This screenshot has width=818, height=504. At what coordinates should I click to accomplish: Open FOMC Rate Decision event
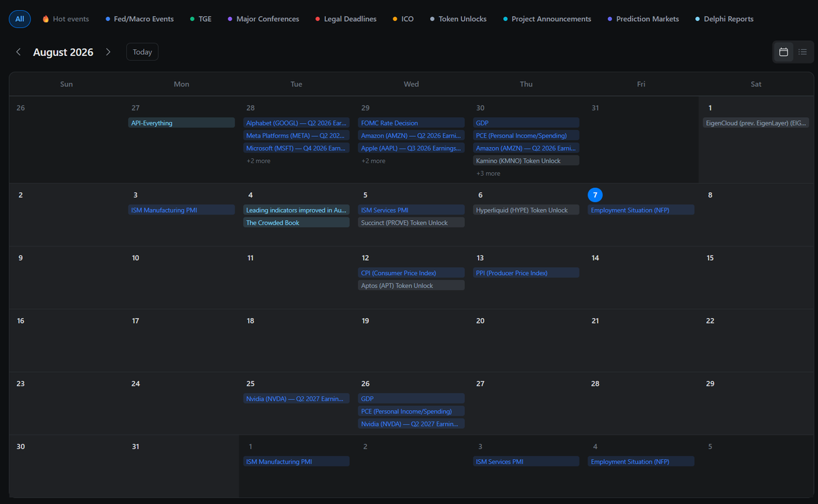pos(411,123)
